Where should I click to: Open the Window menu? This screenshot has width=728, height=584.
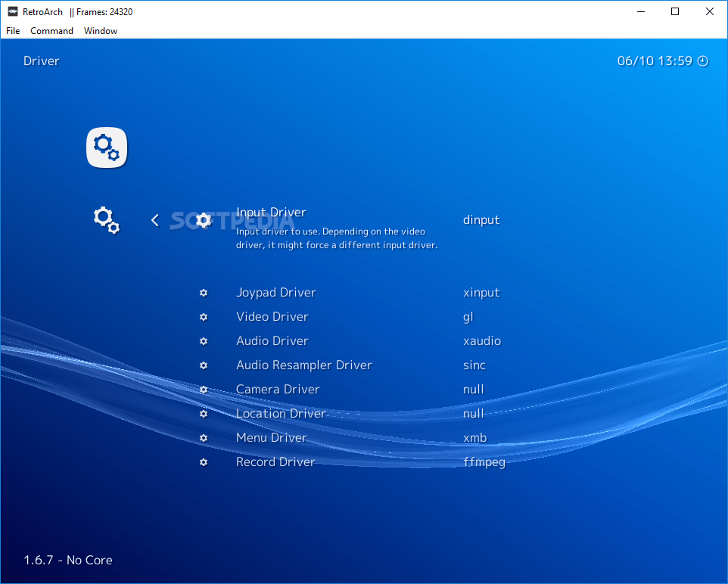point(101,31)
